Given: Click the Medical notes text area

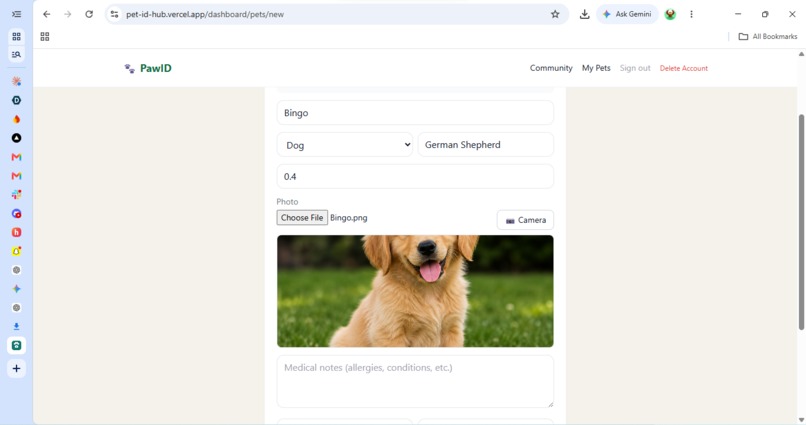Looking at the screenshot, I should click(x=415, y=381).
